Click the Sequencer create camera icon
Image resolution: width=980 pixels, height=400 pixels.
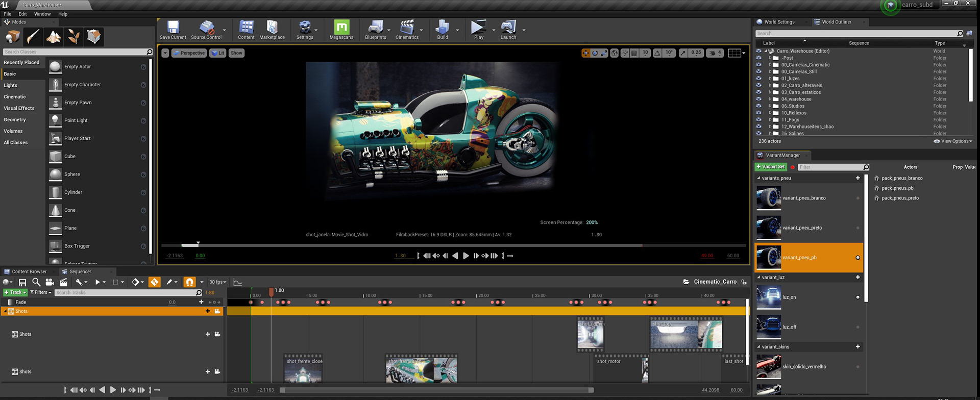pyautogui.click(x=50, y=282)
